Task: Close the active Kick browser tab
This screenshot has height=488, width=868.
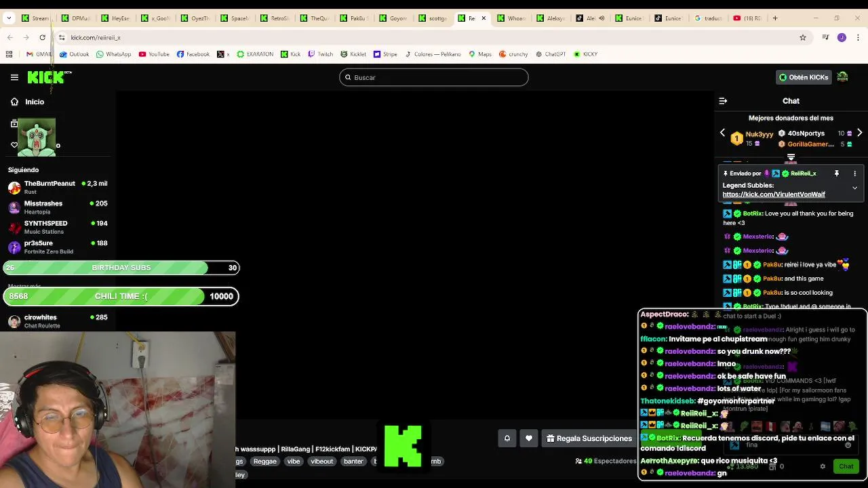Action: 484,18
